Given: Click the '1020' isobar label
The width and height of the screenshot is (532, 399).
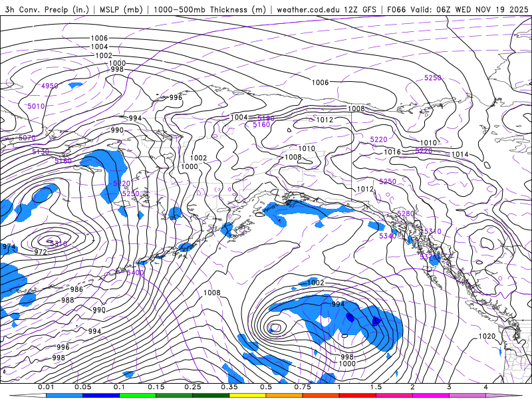Looking at the screenshot, I should (487, 336).
